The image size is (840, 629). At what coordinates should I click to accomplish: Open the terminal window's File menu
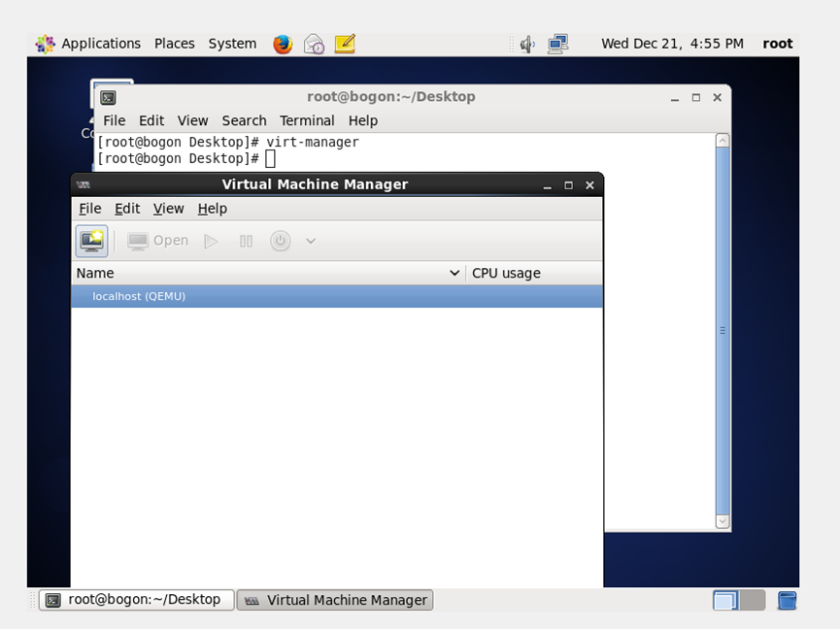(x=115, y=120)
